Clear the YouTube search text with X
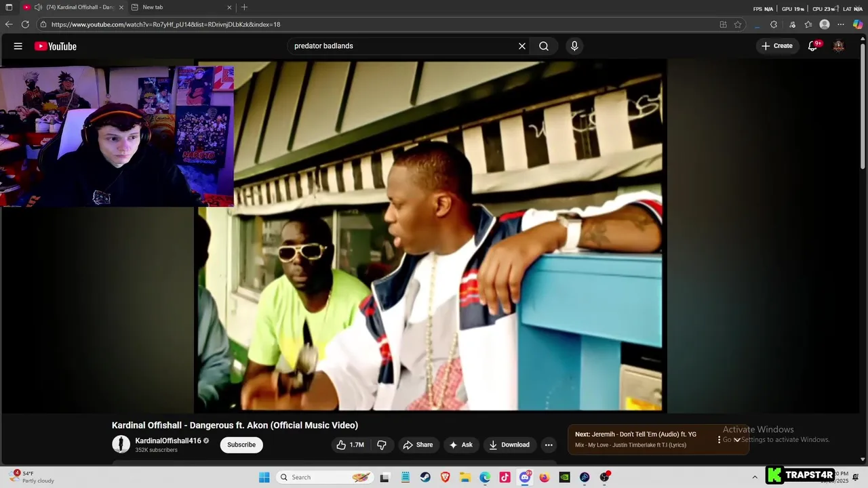The height and width of the screenshot is (488, 868). (x=522, y=46)
